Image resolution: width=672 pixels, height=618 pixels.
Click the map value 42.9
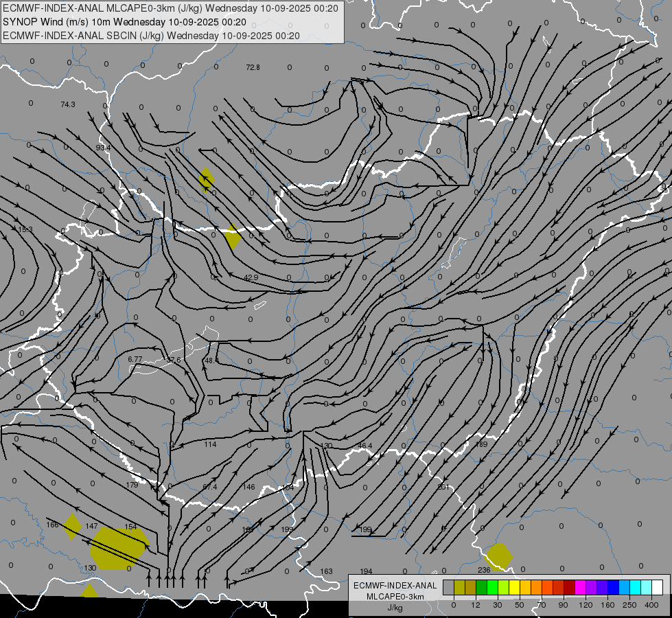pyautogui.click(x=251, y=277)
